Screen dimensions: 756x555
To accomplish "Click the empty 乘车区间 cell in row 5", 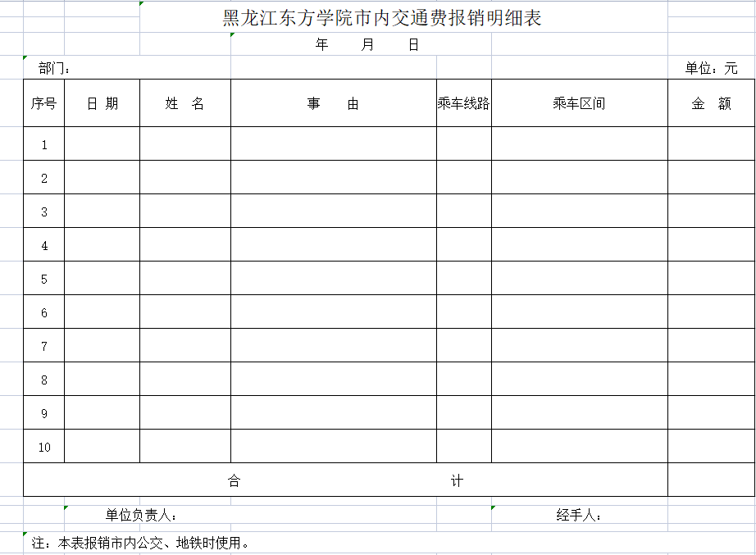I will tap(580, 278).
